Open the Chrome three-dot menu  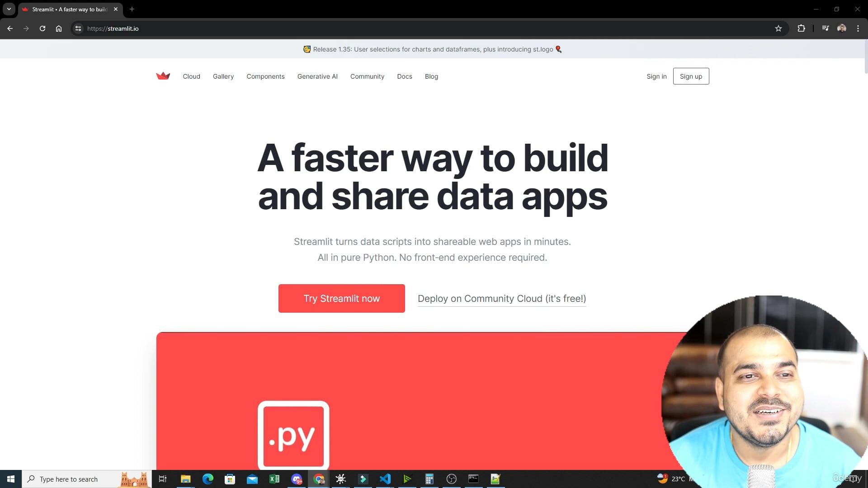coord(858,28)
